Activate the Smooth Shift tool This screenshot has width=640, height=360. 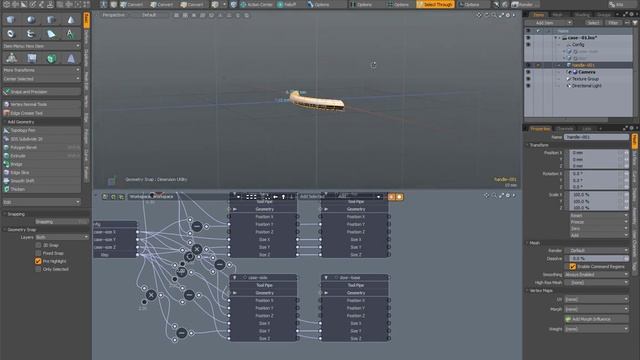point(41,180)
